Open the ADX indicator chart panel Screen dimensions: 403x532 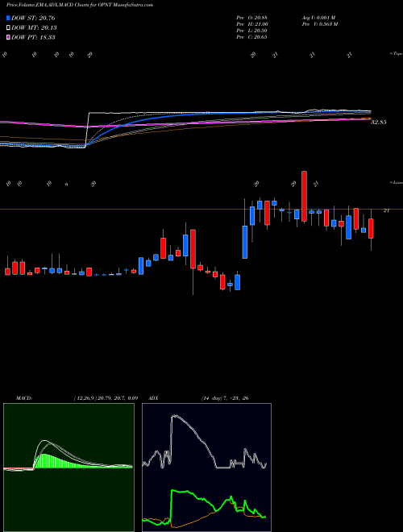tap(206, 468)
